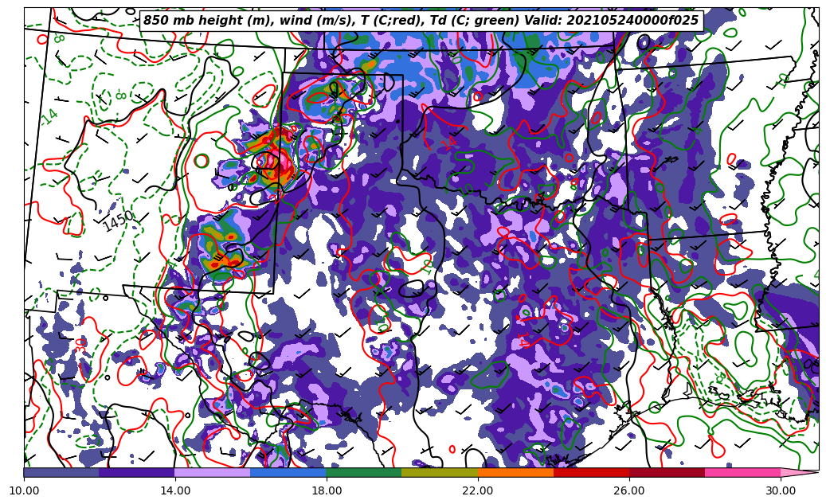Screen dimensions: 826x504
Task: Pick the blue 16–18 colorbar segment
Action: click(x=288, y=472)
